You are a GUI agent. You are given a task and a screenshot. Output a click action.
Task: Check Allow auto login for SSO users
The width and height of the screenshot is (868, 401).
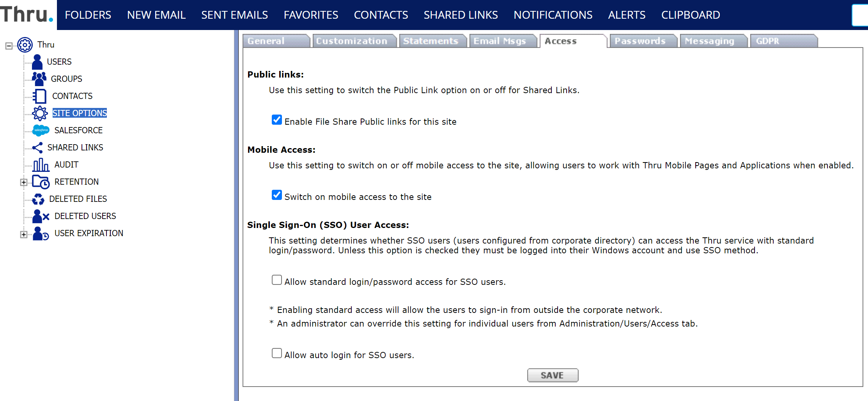click(x=277, y=353)
